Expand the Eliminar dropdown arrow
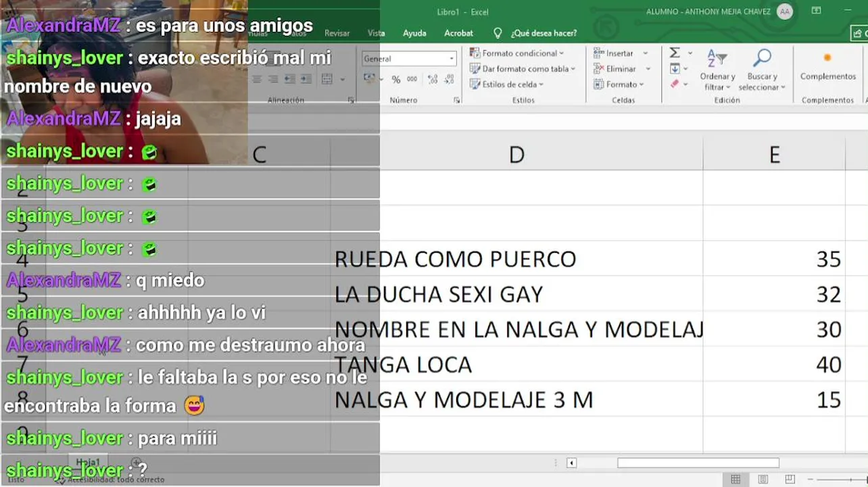 [x=648, y=69]
